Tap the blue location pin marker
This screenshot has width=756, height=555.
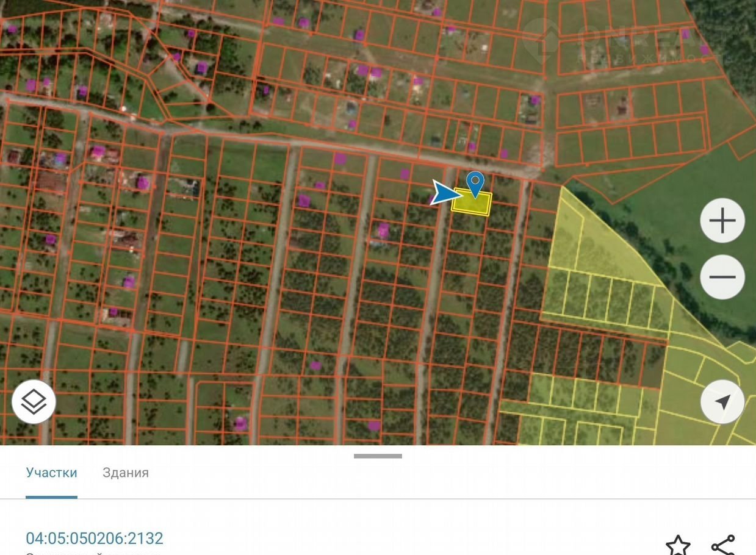click(475, 183)
